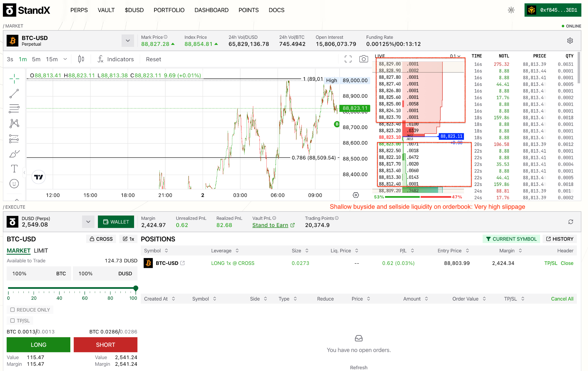
Task: Select the trend line drawing tool
Action: pyautogui.click(x=14, y=93)
